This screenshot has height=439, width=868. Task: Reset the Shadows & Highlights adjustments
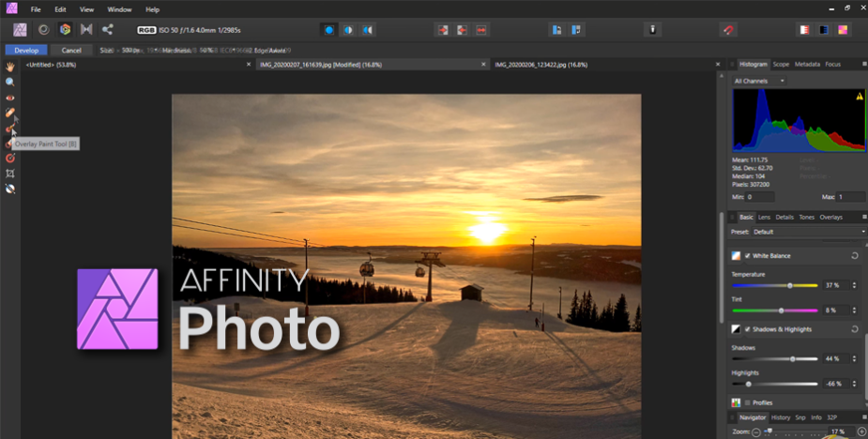855,329
